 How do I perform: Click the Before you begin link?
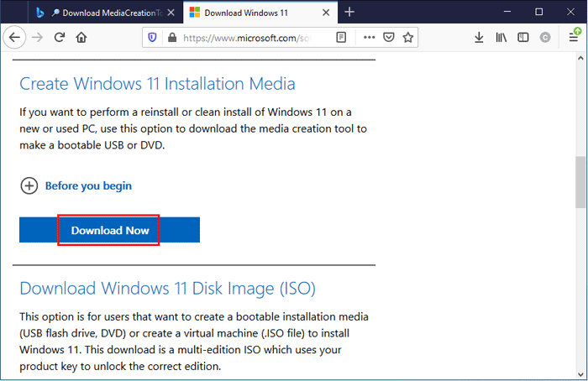88,185
